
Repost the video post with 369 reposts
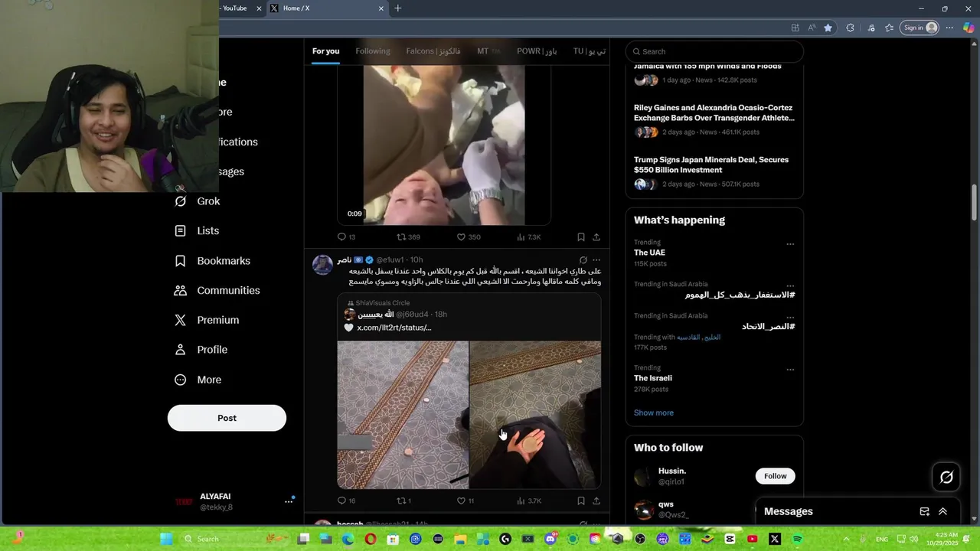tap(408, 237)
